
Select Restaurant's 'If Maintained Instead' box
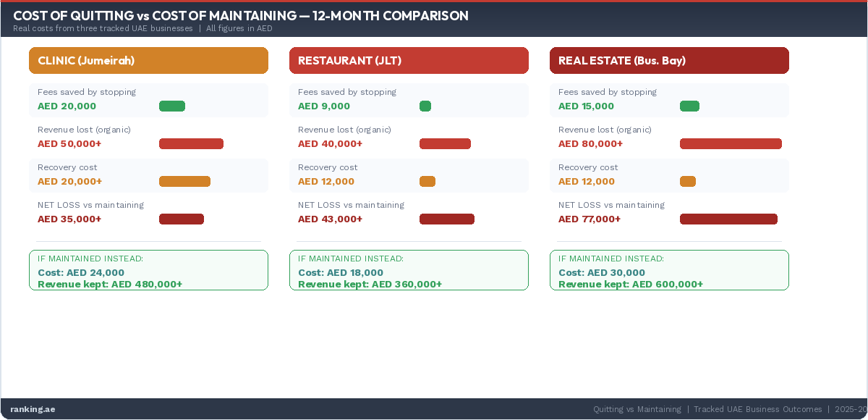409,270
